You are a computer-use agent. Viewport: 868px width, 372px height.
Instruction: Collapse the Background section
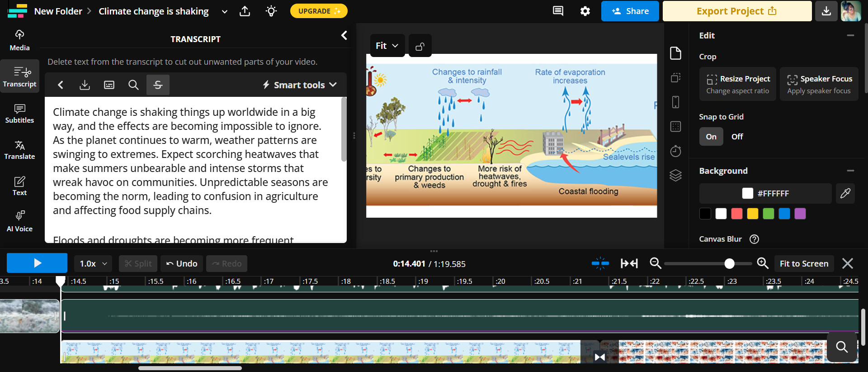pyautogui.click(x=850, y=171)
